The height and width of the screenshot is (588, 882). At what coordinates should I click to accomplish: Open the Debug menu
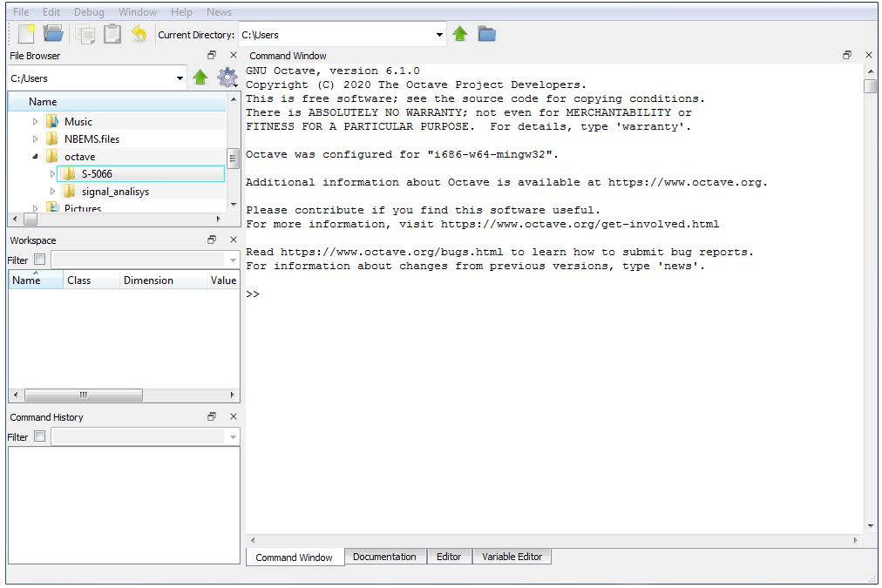point(90,12)
